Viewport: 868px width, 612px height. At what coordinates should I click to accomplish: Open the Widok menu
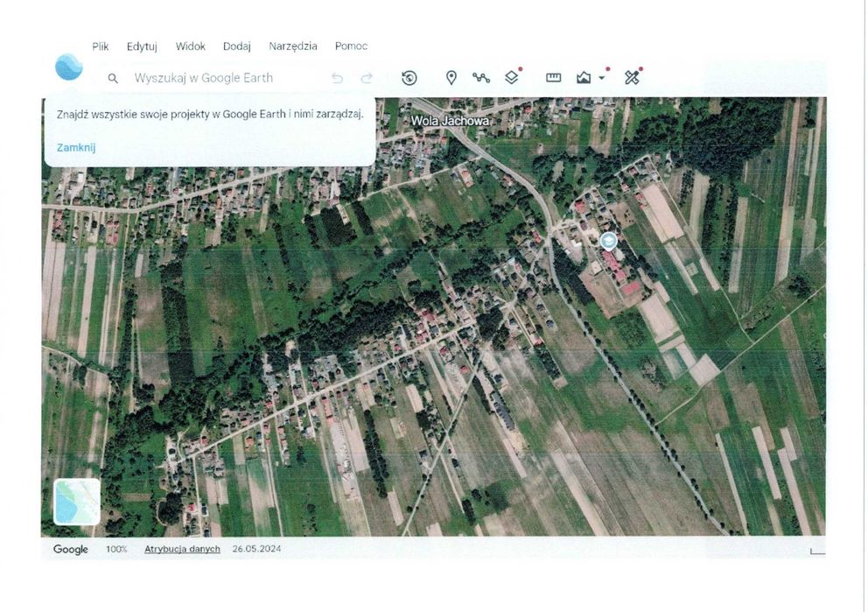click(191, 46)
